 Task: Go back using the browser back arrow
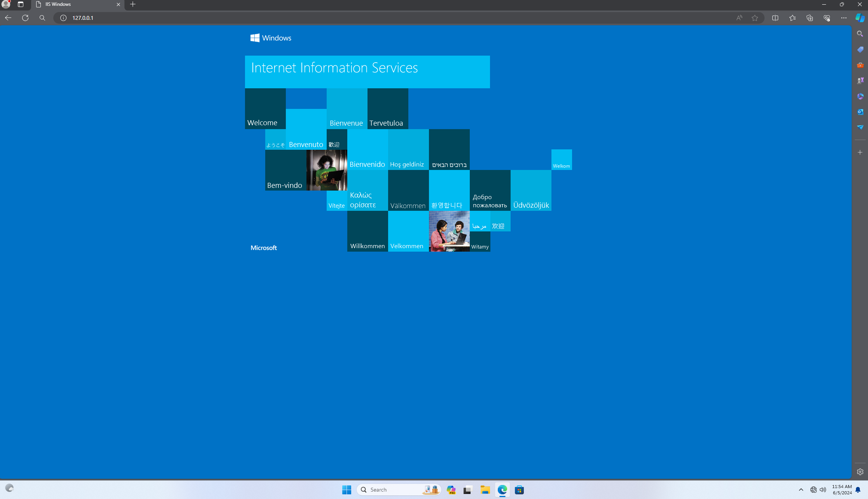8,18
